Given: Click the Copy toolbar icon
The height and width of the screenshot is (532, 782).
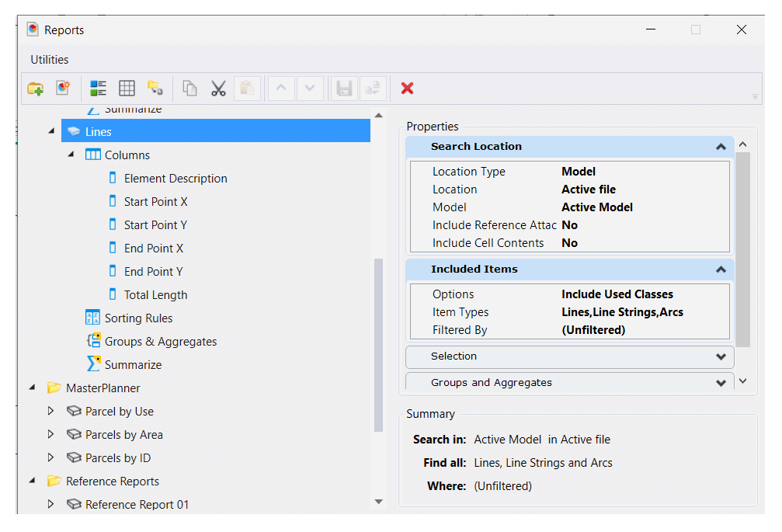Looking at the screenshot, I should pos(189,89).
